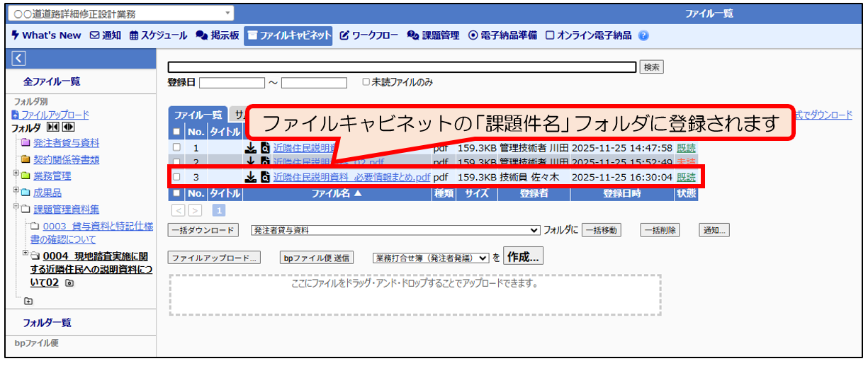This screenshot has width=868, height=366.
Task: Click the preview icon for file row 3
Action: (x=264, y=177)
